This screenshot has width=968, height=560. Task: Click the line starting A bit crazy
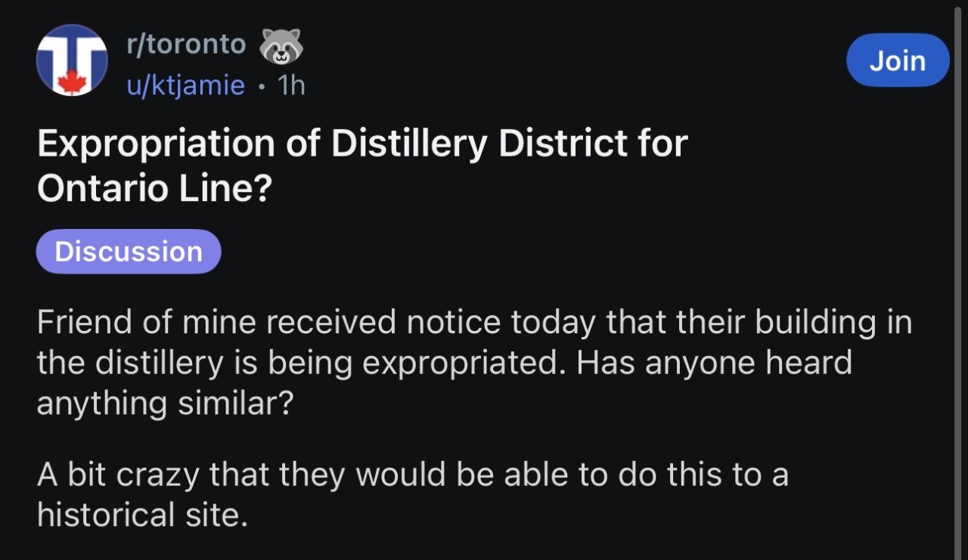coord(412,475)
